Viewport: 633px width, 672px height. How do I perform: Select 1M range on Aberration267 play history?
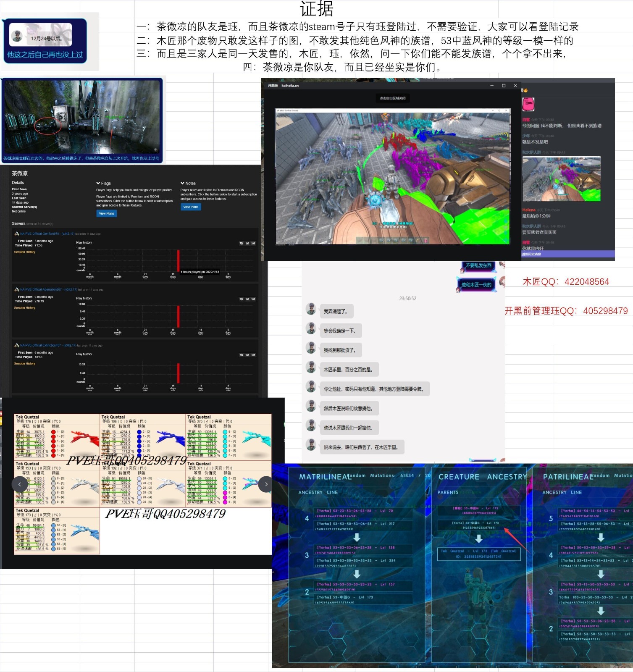(x=247, y=299)
